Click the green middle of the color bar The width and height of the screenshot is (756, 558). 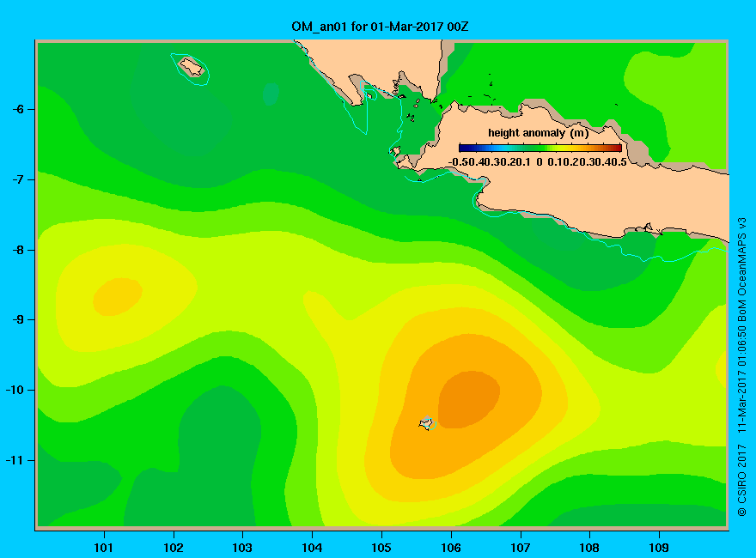tap(540, 149)
